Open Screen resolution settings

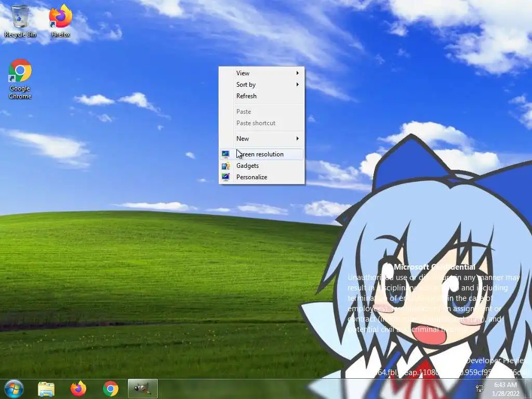(x=262, y=154)
